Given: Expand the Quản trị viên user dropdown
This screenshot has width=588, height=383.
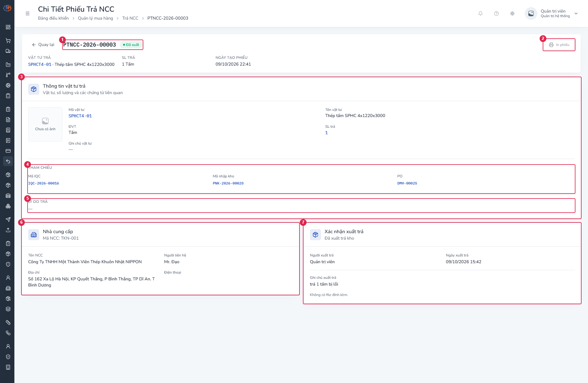Looking at the screenshot, I should click(576, 13).
